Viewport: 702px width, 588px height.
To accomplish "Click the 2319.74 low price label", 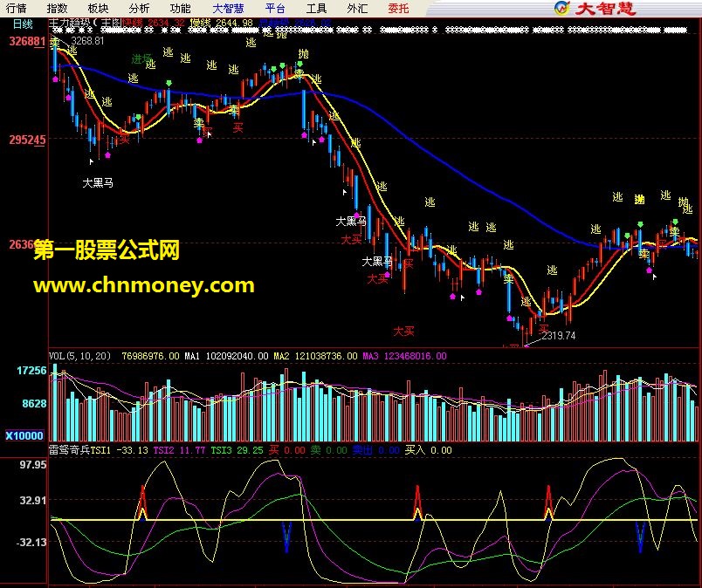I will (558, 335).
